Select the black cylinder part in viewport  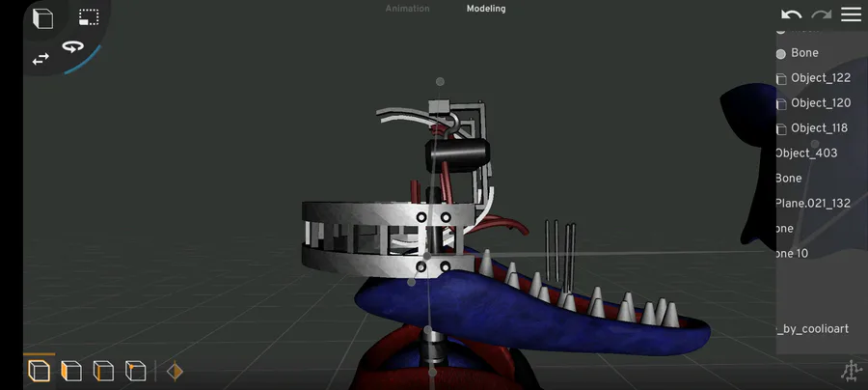457,155
